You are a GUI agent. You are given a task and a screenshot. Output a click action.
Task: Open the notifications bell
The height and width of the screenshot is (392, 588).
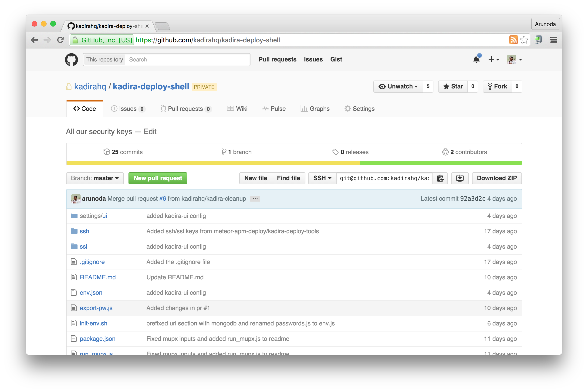point(476,60)
